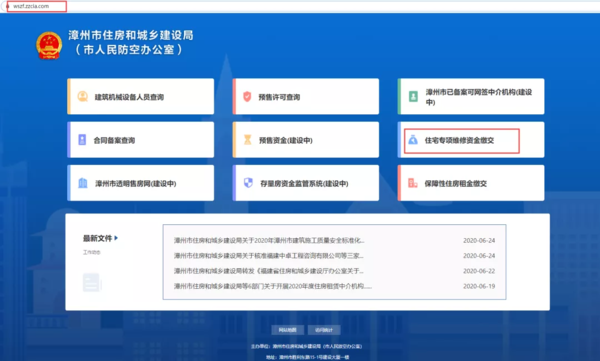Open the 预售许可查询 card
The height and width of the screenshot is (361, 600).
tap(306, 96)
